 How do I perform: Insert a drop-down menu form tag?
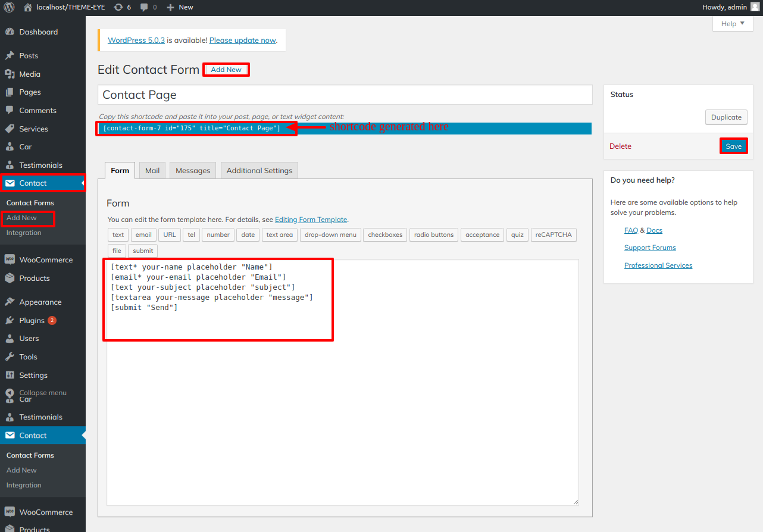(330, 235)
